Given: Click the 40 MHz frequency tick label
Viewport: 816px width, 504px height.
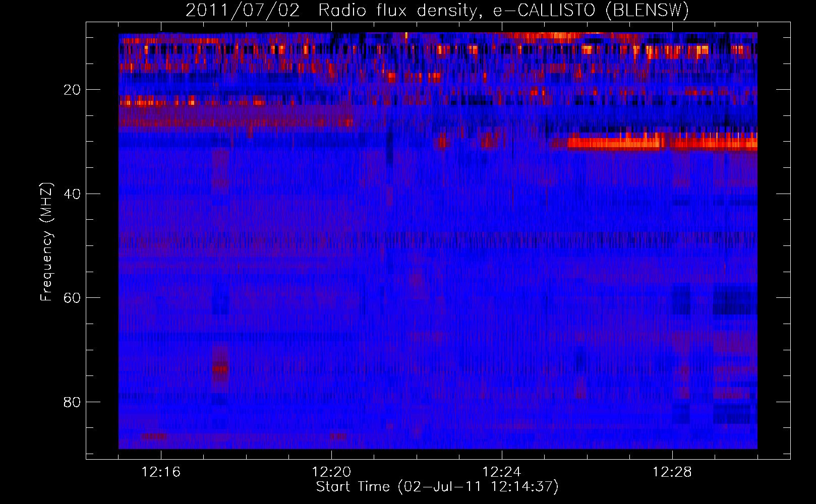Looking at the screenshot, I should pos(73,194).
